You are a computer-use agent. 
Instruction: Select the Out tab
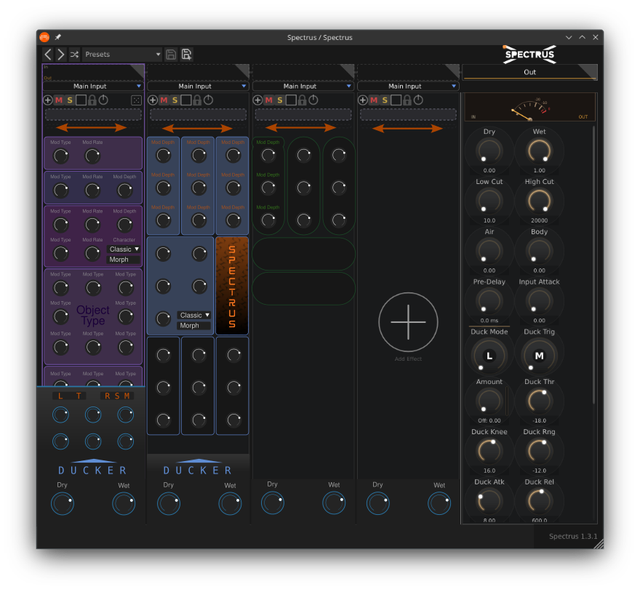point(530,72)
